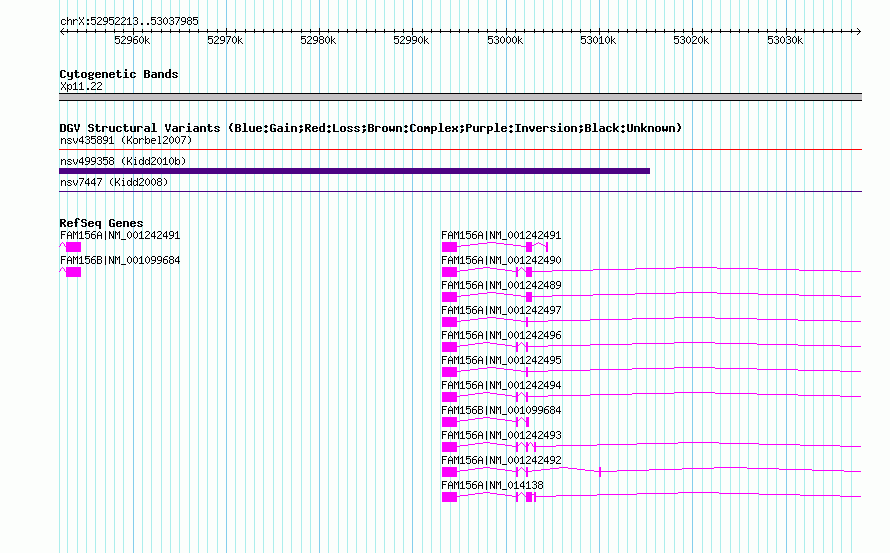Click isolated exon tick near 53010k on NM_001242492

(600, 472)
